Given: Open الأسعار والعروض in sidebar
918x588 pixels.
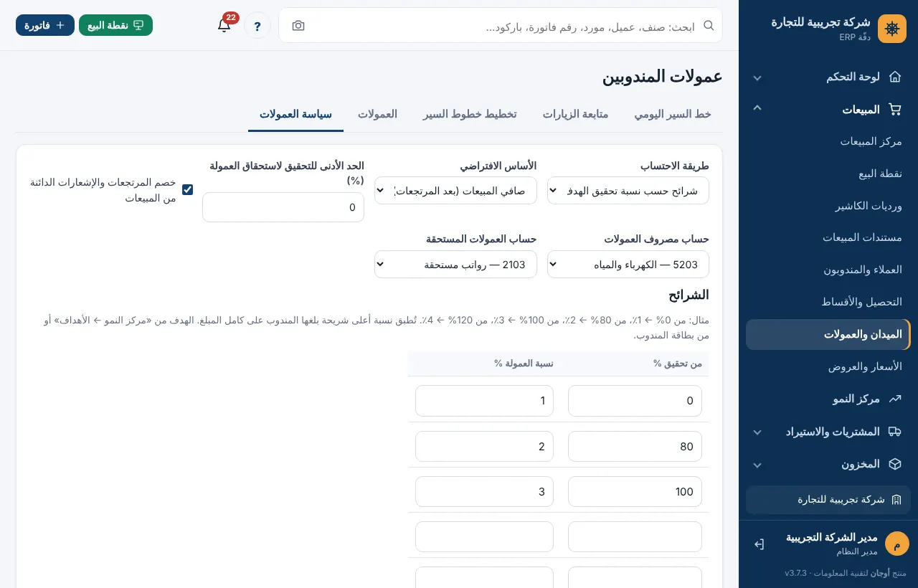Looking at the screenshot, I should (x=828, y=366).
